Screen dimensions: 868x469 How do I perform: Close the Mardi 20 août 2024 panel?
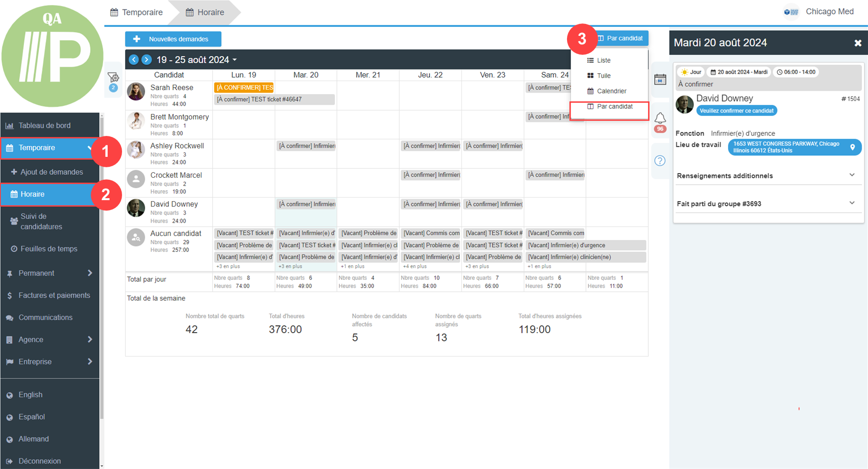pos(858,43)
